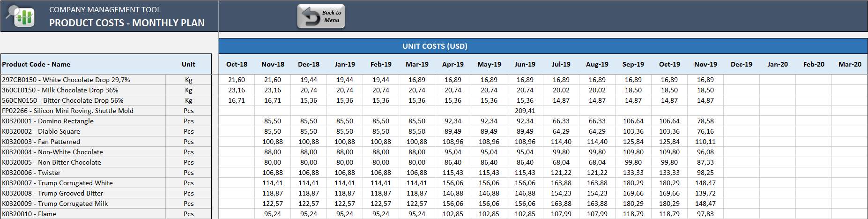868x219 pixels.
Task: Select the Kg unit cell for Bitter Chocolate Drop
Action: click(x=188, y=100)
